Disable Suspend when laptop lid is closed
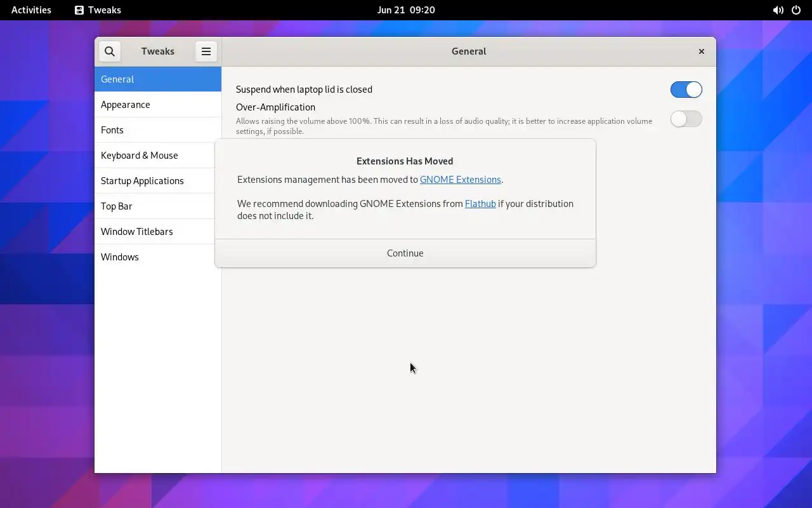This screenshot has width=812, height=508. click(686, 90)
